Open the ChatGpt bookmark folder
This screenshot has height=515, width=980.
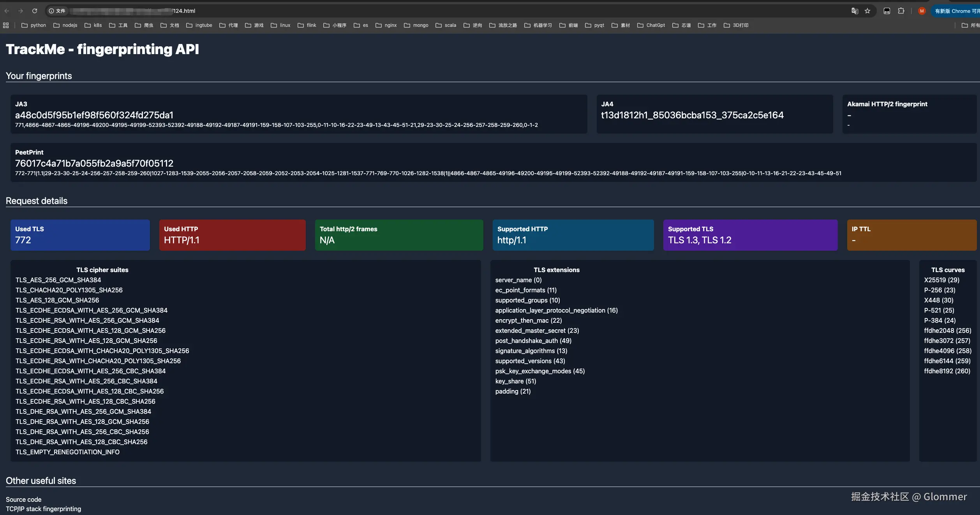tap(651, 25)
